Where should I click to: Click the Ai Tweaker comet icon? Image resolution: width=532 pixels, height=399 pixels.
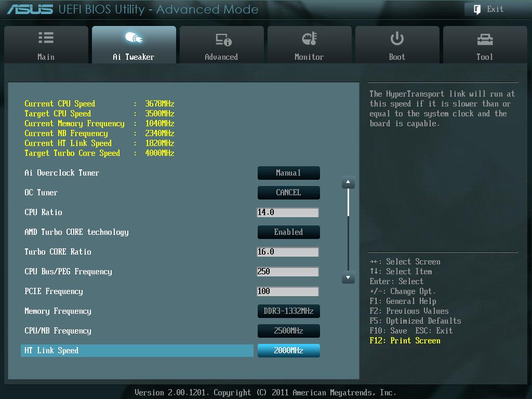coord(134,37)
